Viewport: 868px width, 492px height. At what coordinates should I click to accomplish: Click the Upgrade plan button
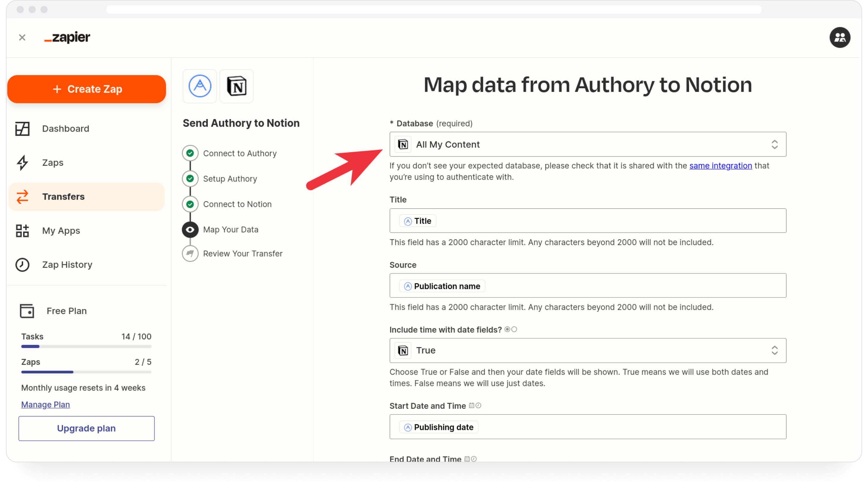click(x=87, y=428)
